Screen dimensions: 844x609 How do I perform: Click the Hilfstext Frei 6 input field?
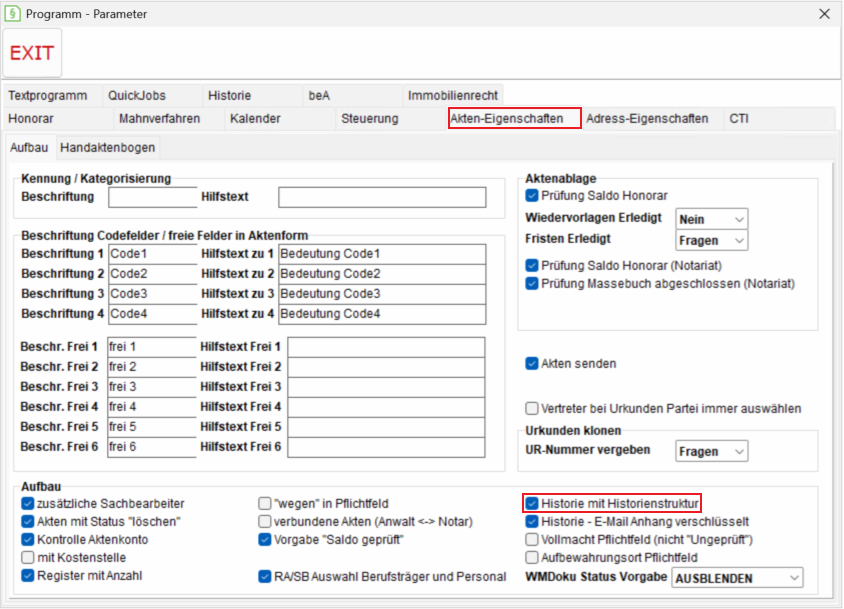[386, 447]
